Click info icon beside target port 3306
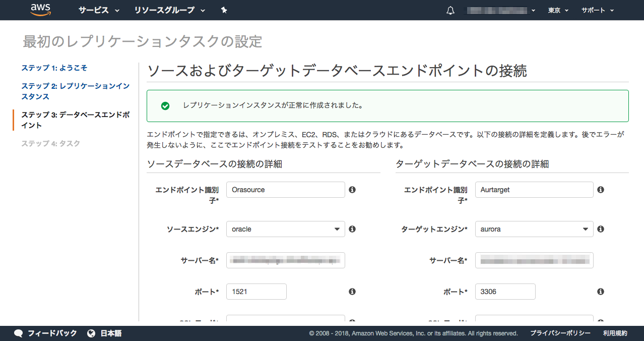644x341 pixels. coord(601,292)
